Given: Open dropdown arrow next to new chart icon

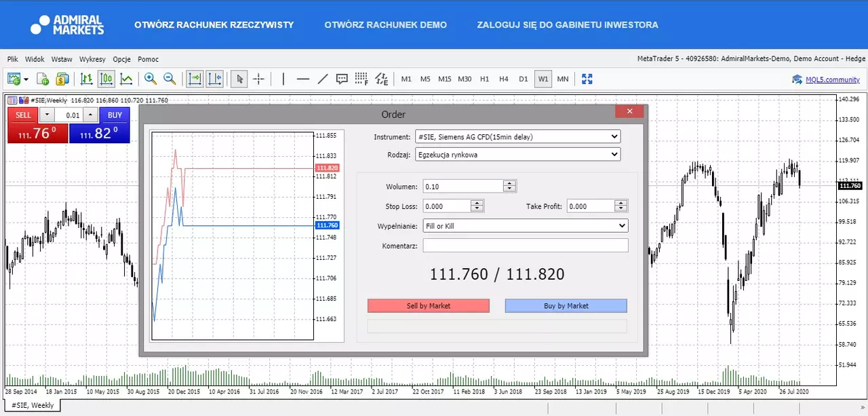Looking at the screenshot, I should tap(26, 79).
